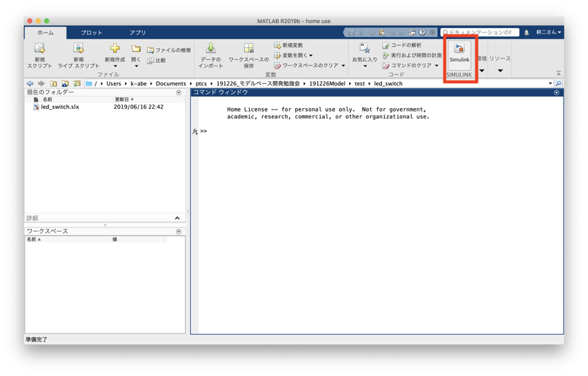
Task: Click New Variable (新規変数) button
Action: pyautogui.click(x=288, y=46)
